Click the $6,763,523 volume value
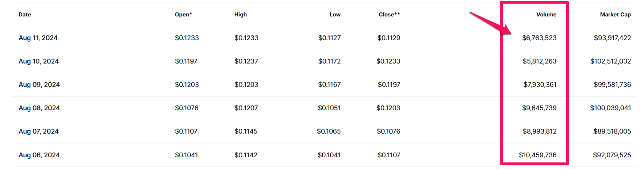 pyautogui.click(x=539, y=38)
